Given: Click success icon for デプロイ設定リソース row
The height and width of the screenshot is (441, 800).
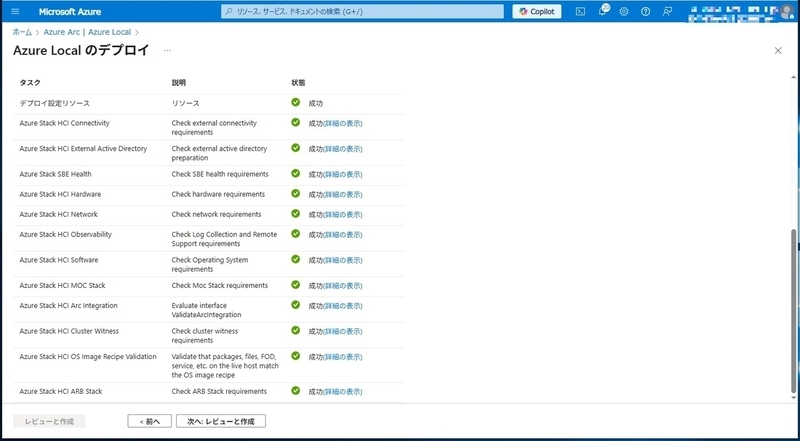Looking at the screenshot, I should point(295,102).
